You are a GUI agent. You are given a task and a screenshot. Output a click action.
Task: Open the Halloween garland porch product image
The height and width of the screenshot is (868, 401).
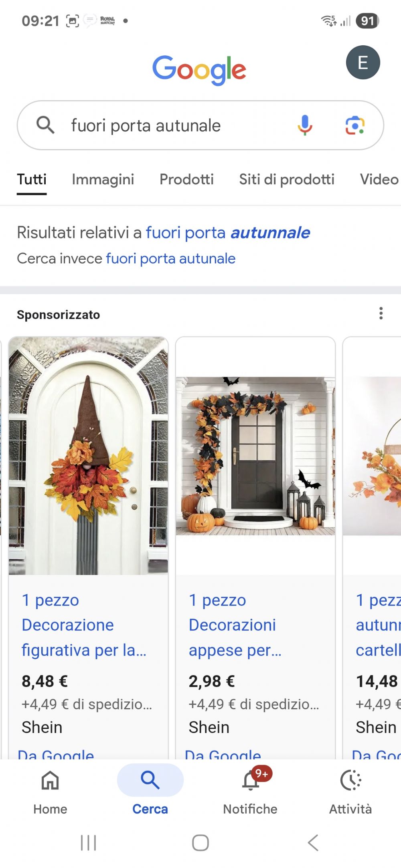point(255,456)
